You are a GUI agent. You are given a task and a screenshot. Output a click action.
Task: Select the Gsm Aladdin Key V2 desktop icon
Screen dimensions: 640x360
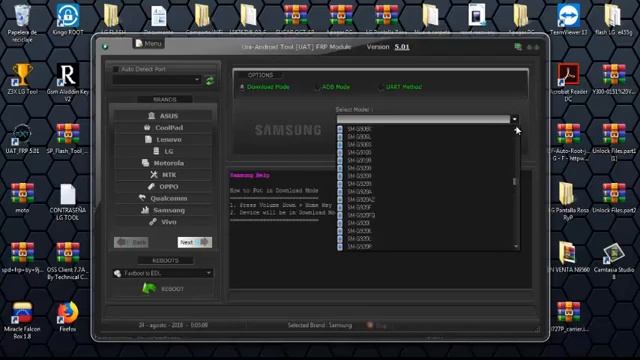(68, 83)
